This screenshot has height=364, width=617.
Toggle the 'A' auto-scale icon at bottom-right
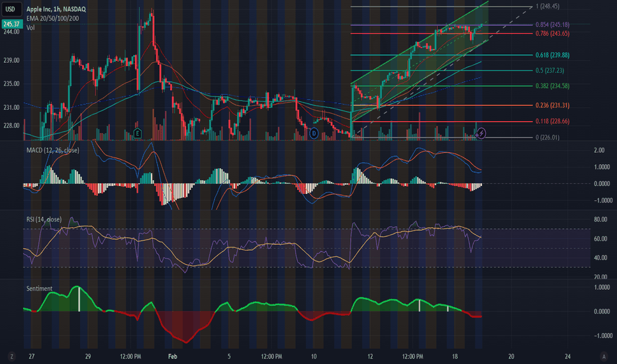[604, 357]
